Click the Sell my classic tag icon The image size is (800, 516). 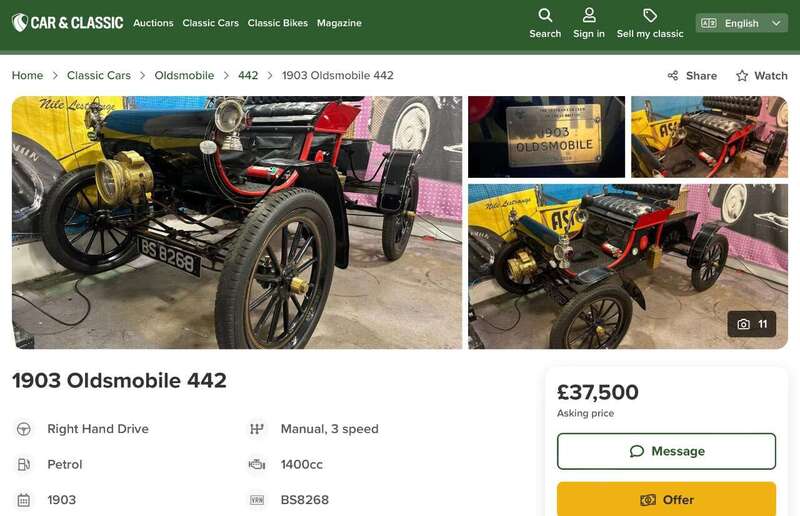point(650,16)
